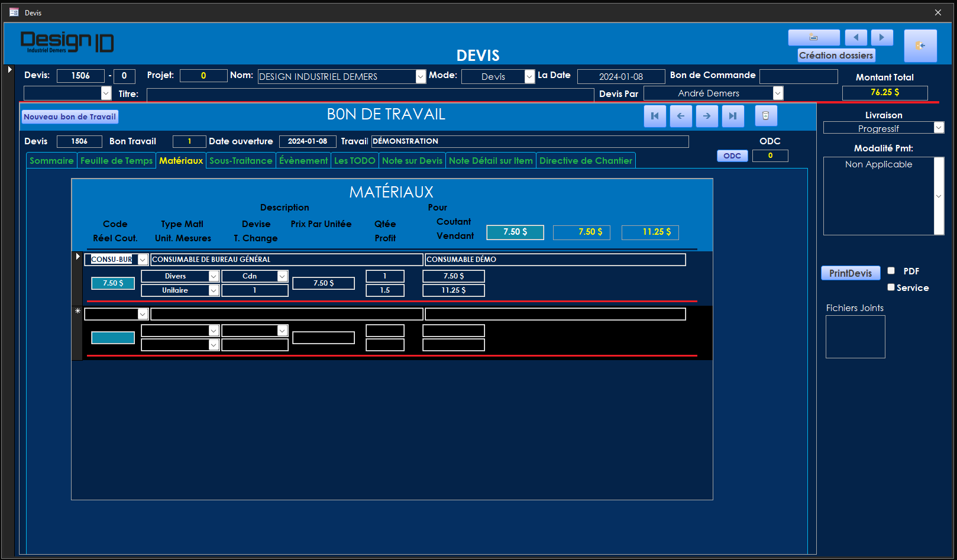Expand the CONSU-BUR code dropdown

click(x=143, y=260)
